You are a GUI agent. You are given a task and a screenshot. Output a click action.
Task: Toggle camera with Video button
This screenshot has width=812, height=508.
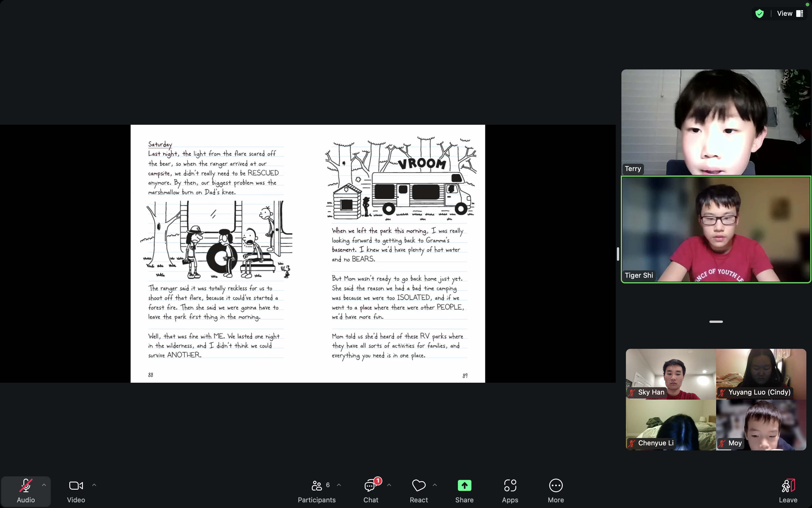(x=76, y=491)
